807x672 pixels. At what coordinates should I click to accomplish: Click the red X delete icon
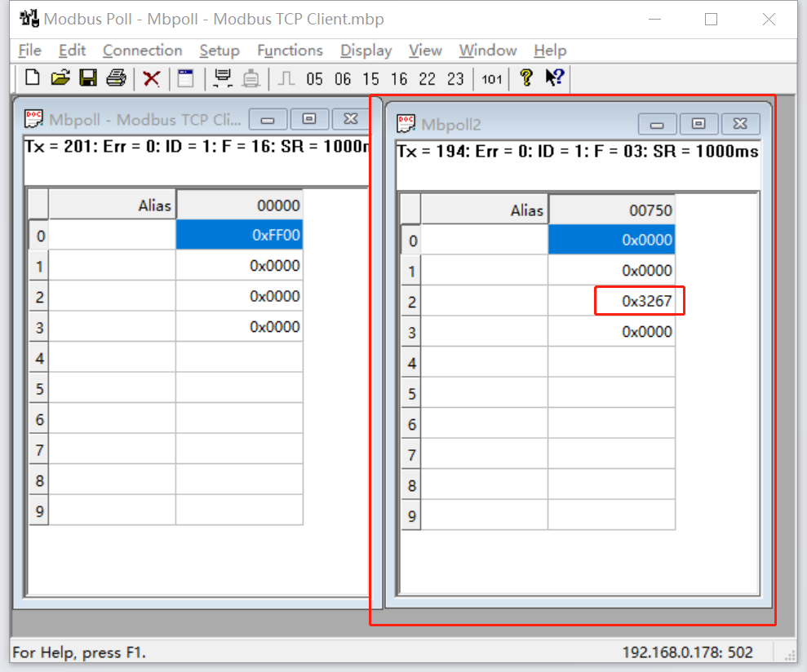151,78
